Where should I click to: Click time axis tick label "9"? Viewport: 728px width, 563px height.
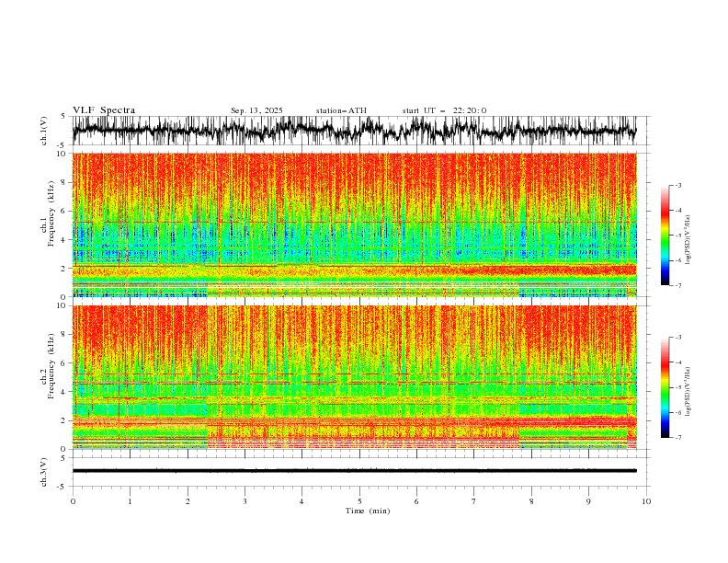(x=588, y=501)
